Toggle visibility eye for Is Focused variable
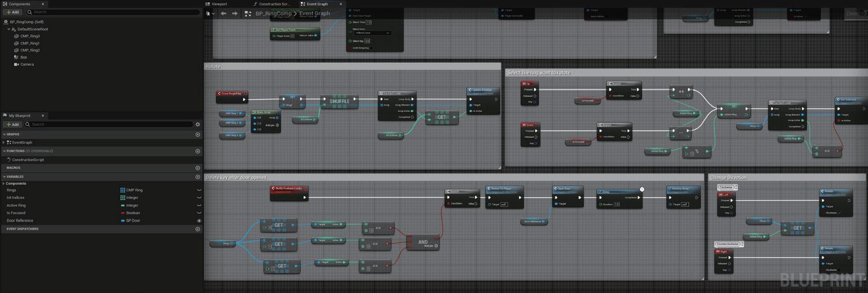 click(x=199, y=213)
